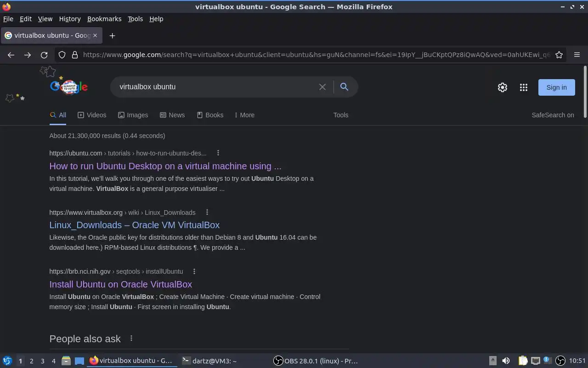The image size is (588, 368).
Task: Show site security padlock information
Action: pos(75,55)
